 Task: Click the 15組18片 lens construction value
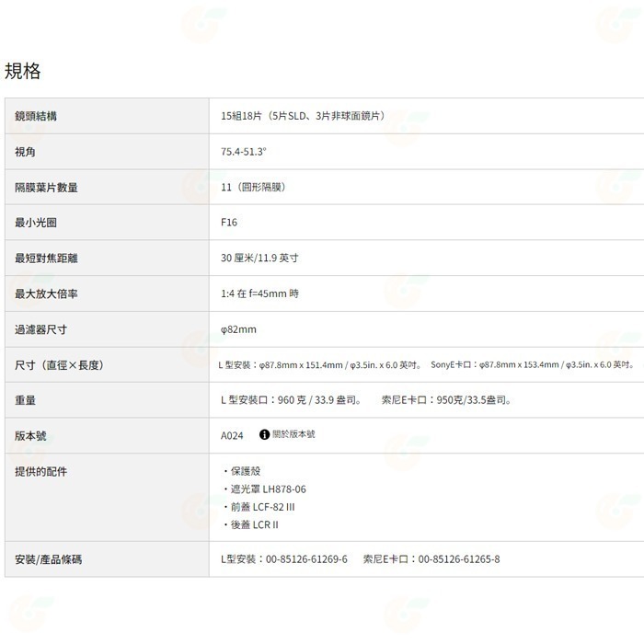303,116
